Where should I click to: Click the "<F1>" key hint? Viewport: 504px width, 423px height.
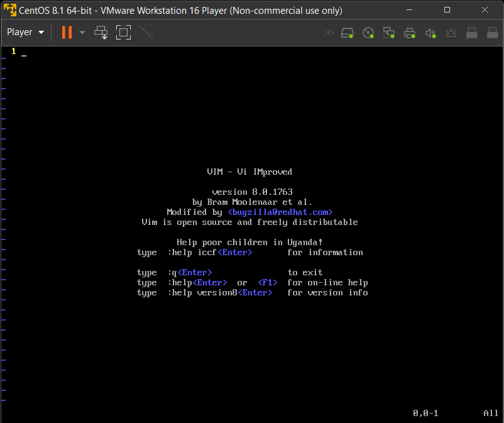[268, 283]
